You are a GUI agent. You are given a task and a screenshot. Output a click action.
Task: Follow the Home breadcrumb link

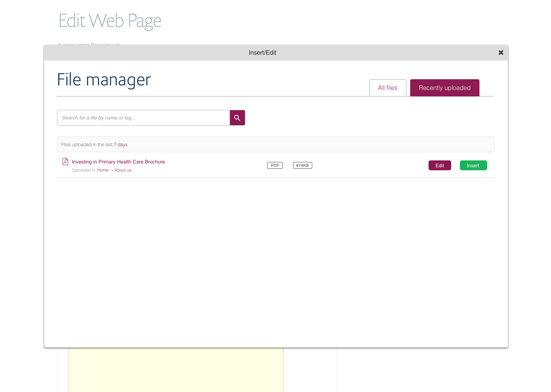(x=103, y=170)
